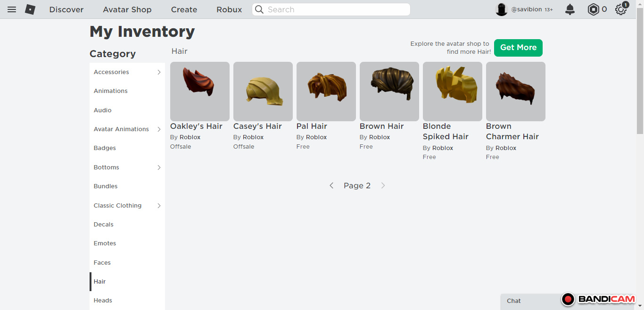Click into the Search field
The image size is (644, 310).
click(336, 9)
